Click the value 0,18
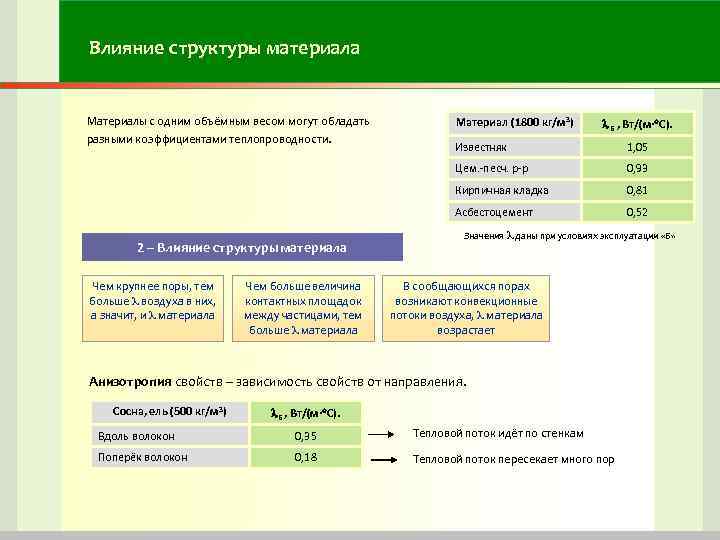This screenshot has width=720, height=540. pyautogui.click(x=306, y=457)
